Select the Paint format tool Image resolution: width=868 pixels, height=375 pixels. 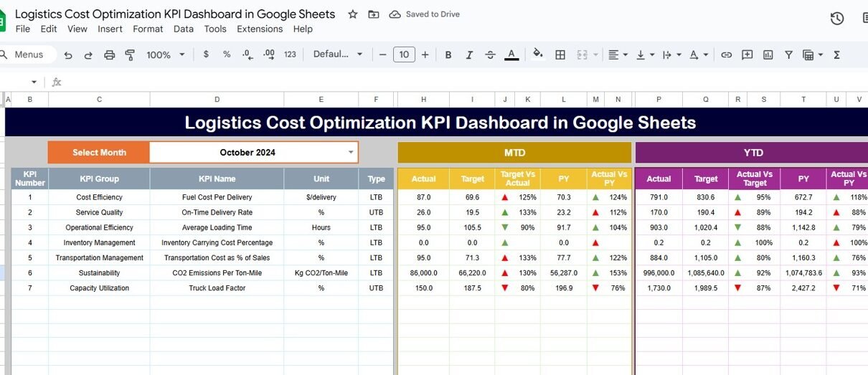coord(130,55)
